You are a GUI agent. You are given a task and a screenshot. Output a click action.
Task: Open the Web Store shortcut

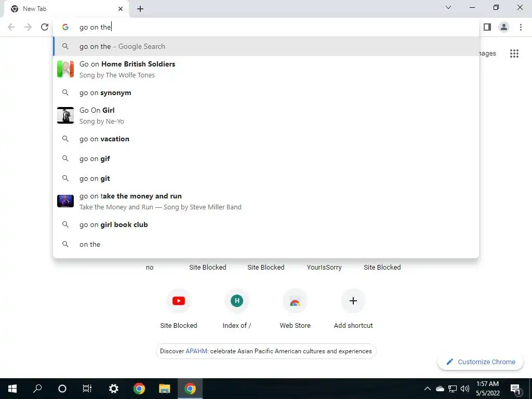click(295, 309)
